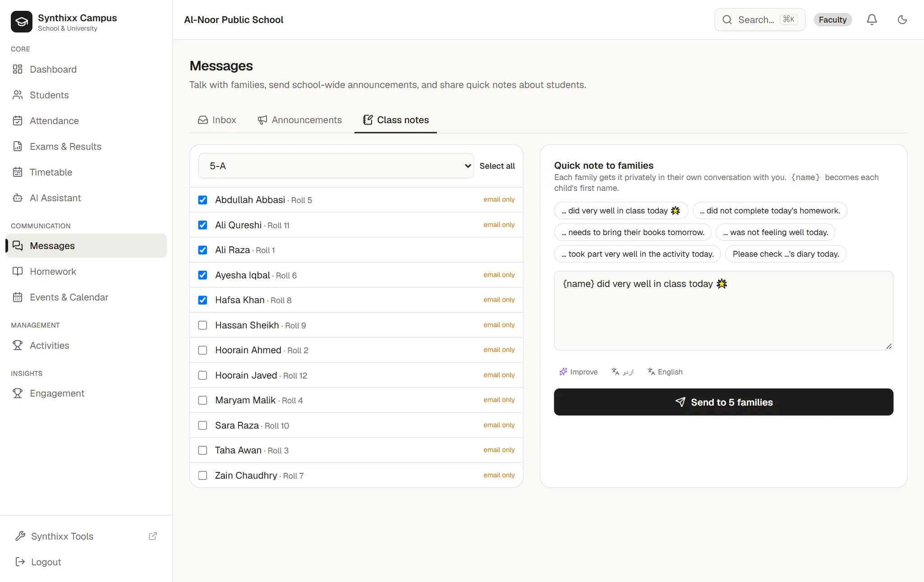The width and height of the screenshot is (924, 582).
Task: Click Select all link
Action: point(497,166)
